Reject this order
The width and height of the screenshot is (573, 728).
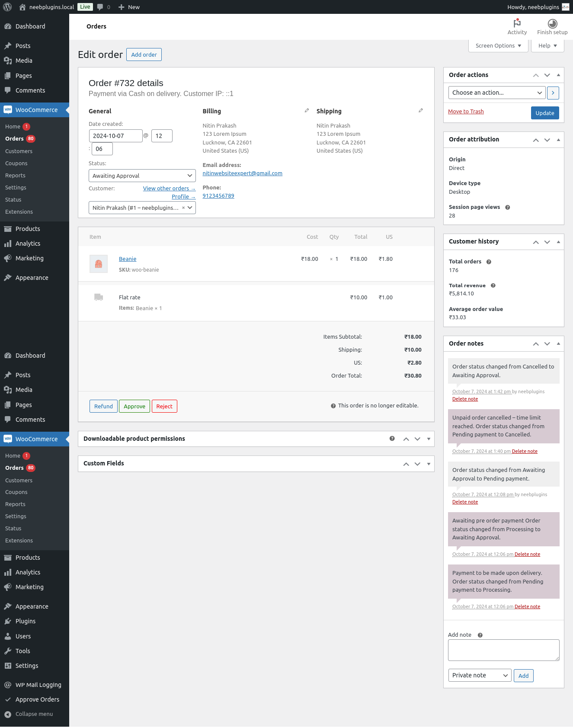[x=164, y=406]
